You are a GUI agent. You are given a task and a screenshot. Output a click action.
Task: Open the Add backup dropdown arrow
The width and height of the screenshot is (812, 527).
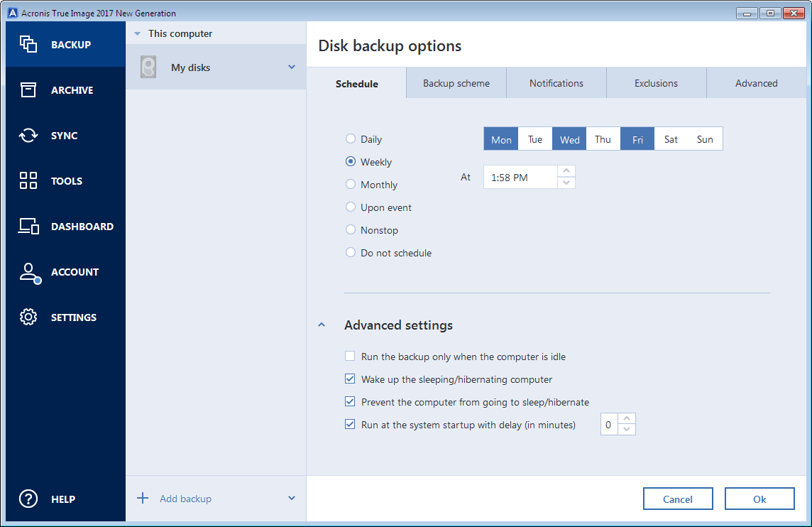tap(292, 499)
